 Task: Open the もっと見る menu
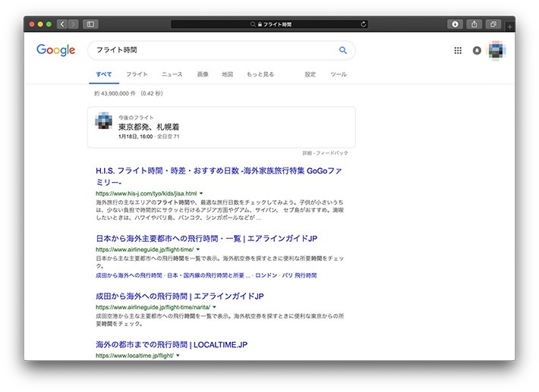point(260,74)
